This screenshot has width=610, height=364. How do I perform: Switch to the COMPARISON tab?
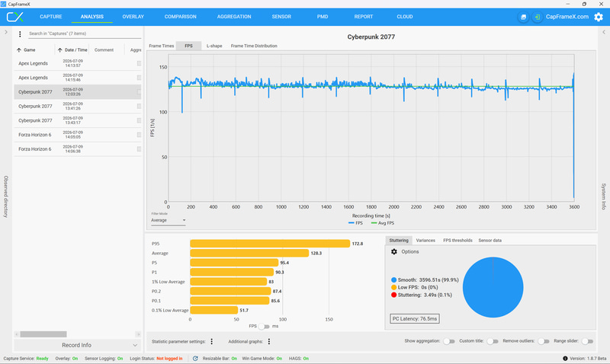180,17
